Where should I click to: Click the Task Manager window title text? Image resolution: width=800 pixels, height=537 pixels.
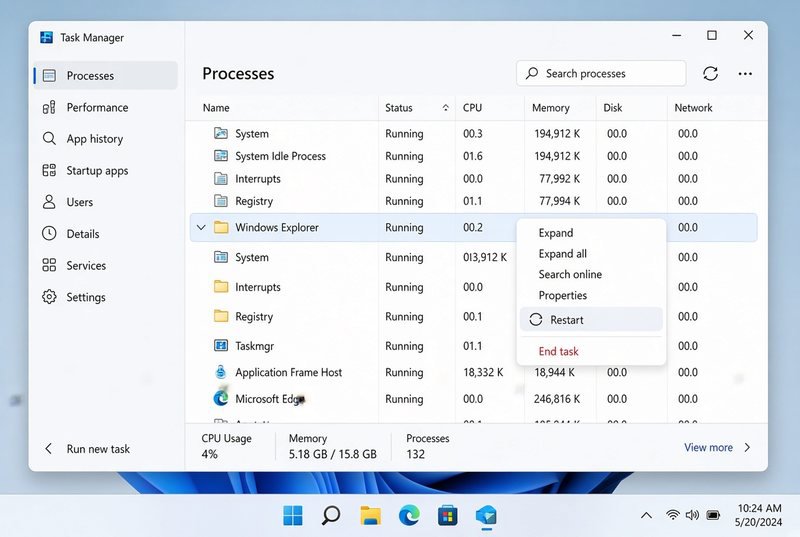coord(92,38)
